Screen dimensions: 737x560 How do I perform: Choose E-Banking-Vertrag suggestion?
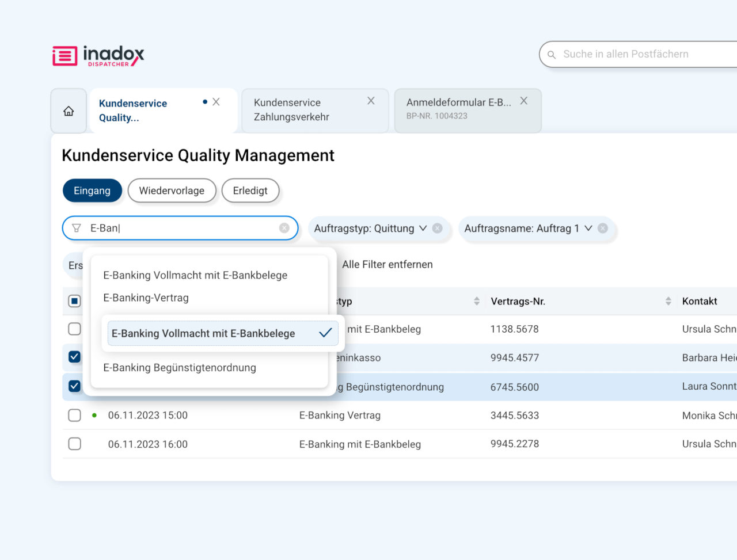(x=146, y=298)
